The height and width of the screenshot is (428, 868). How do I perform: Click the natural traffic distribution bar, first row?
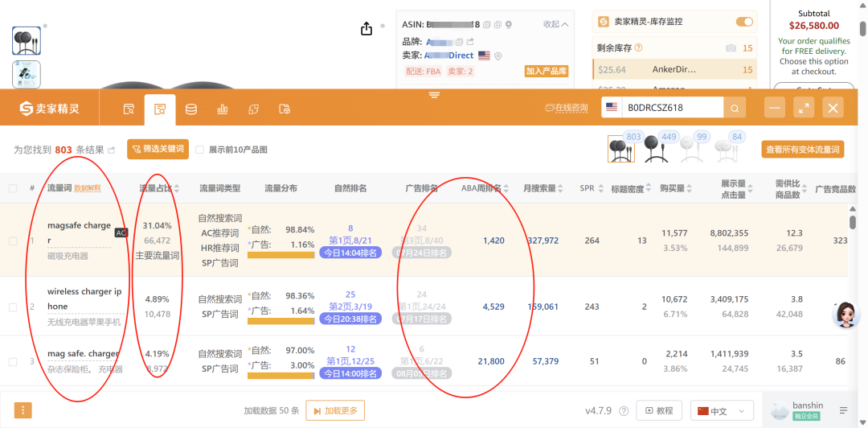[280, 255]
